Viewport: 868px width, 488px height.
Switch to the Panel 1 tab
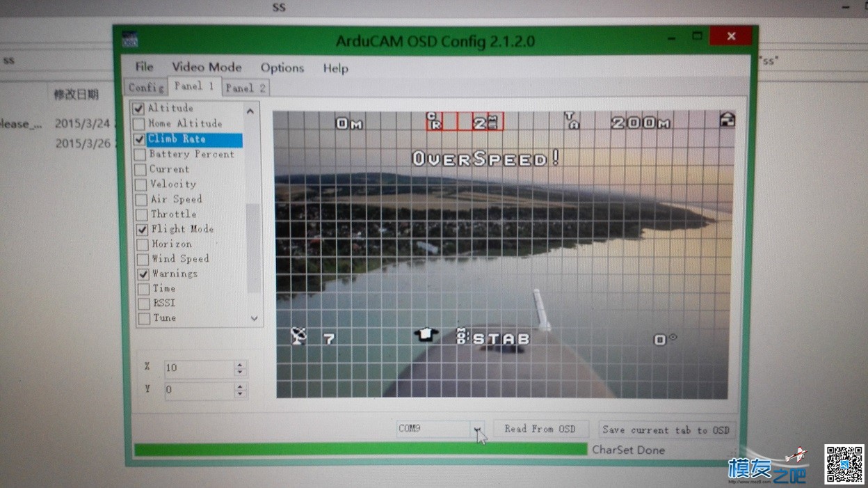pos(194,86)
